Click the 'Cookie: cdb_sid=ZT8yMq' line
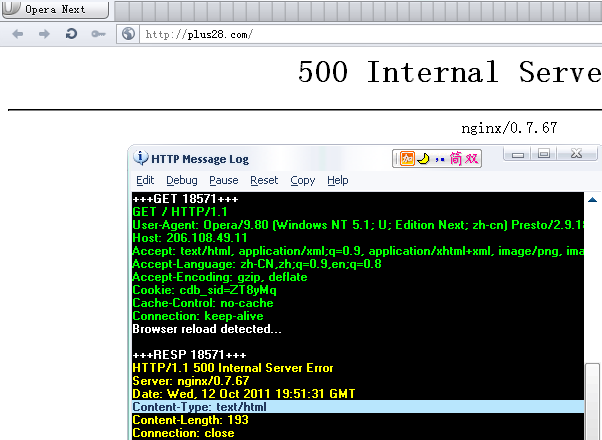Viewport: 602px width, 440px height. tap(204, 290)
